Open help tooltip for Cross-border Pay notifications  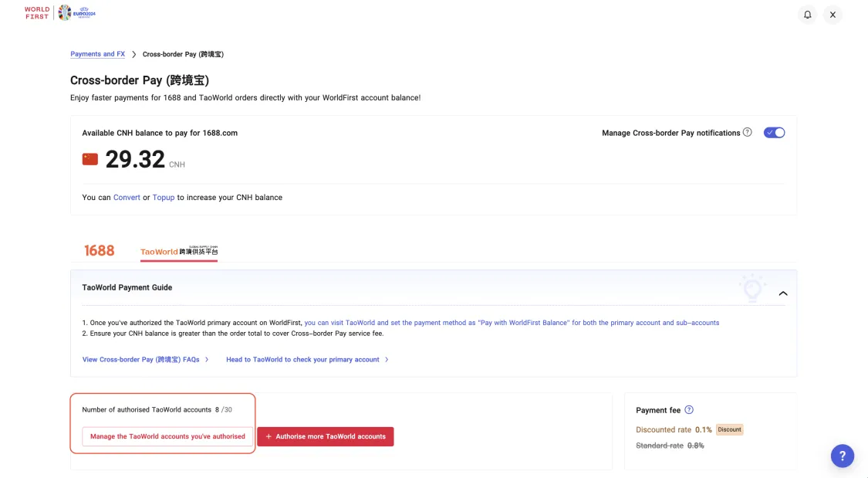[748, 132]
